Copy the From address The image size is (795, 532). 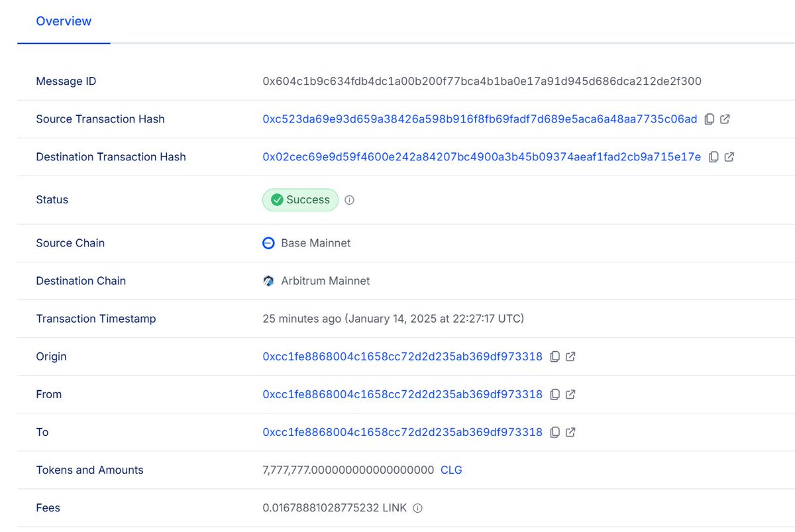pyautogui.click(x=555, y=394)
